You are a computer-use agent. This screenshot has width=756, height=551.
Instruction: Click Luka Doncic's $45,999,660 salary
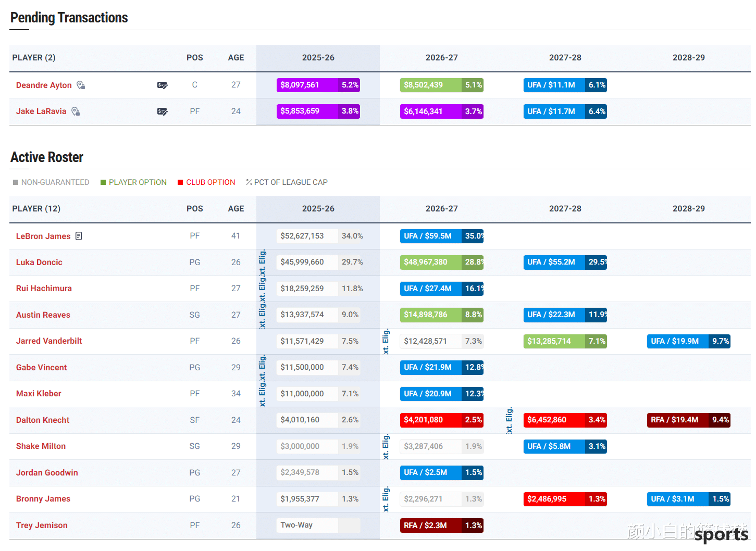click(318, 262)
